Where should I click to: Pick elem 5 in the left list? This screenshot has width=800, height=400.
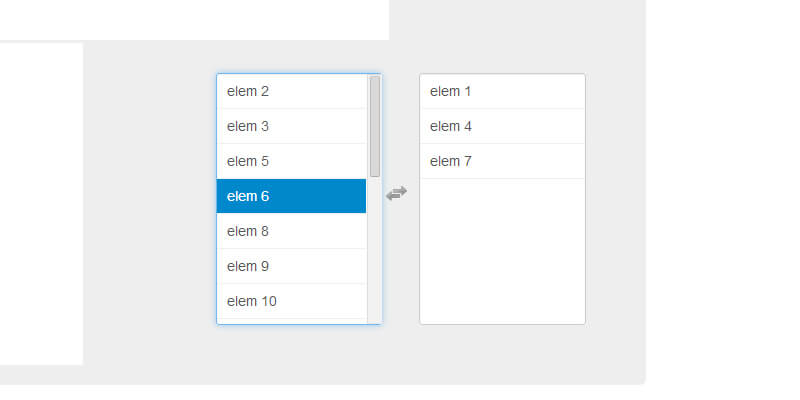pyautogui.click(x=291, y=161)
